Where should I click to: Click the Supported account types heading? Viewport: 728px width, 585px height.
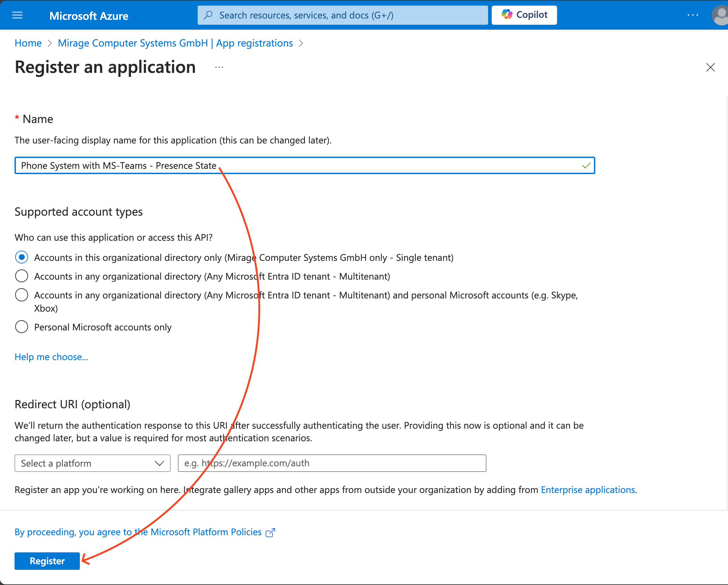[x=79, y=211]
